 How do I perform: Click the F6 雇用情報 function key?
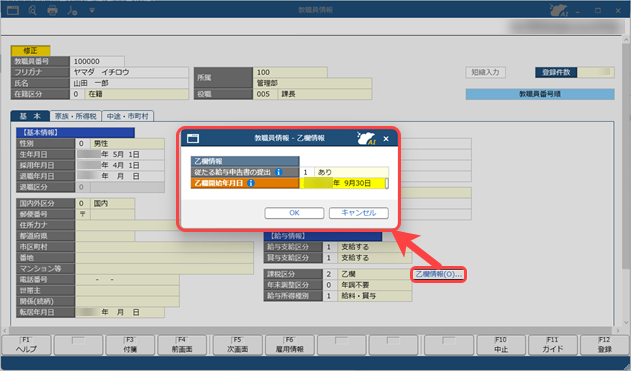coord(289,345)
